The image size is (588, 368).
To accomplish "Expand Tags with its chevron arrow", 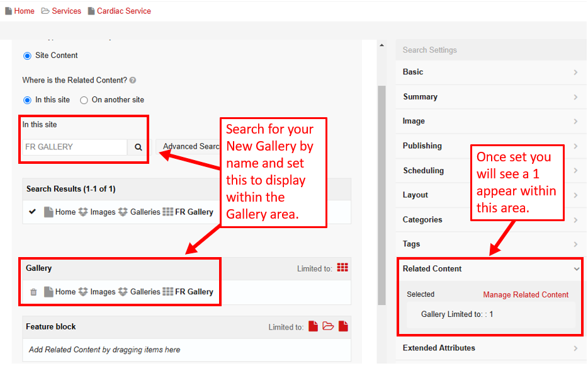I will coord(575,244).
